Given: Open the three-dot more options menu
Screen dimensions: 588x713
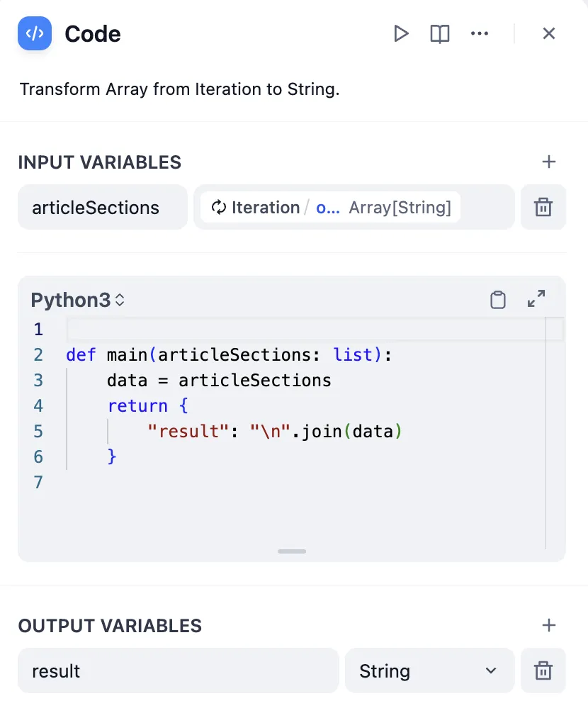Looking at the screenshot, I should pos(480,34).
